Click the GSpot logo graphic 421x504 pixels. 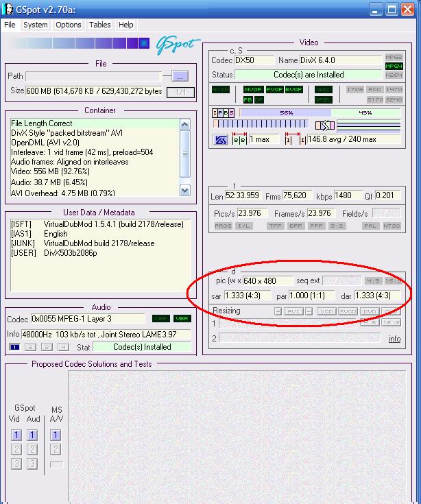click(x=178, y=45)
